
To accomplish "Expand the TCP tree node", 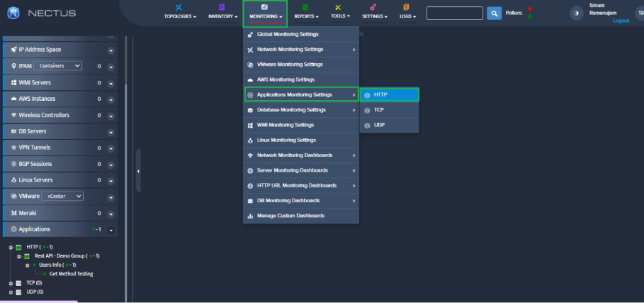I will (x=11, y=283).
